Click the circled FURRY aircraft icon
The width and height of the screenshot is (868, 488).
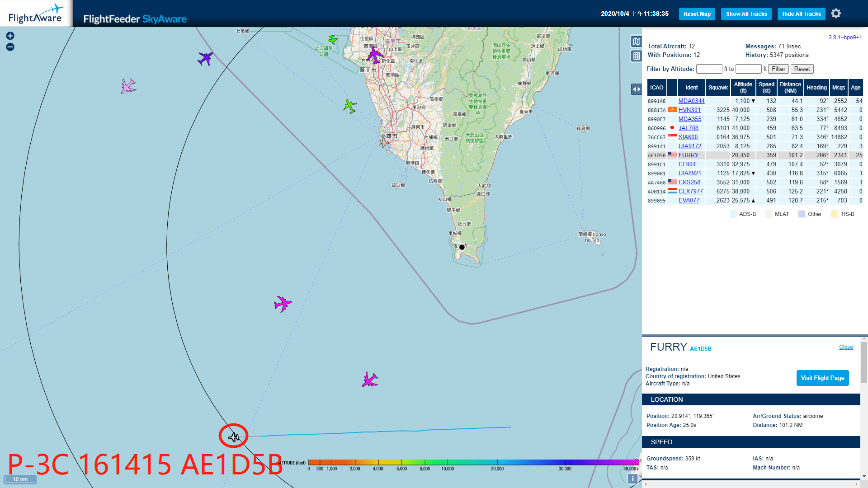point(234,436)
